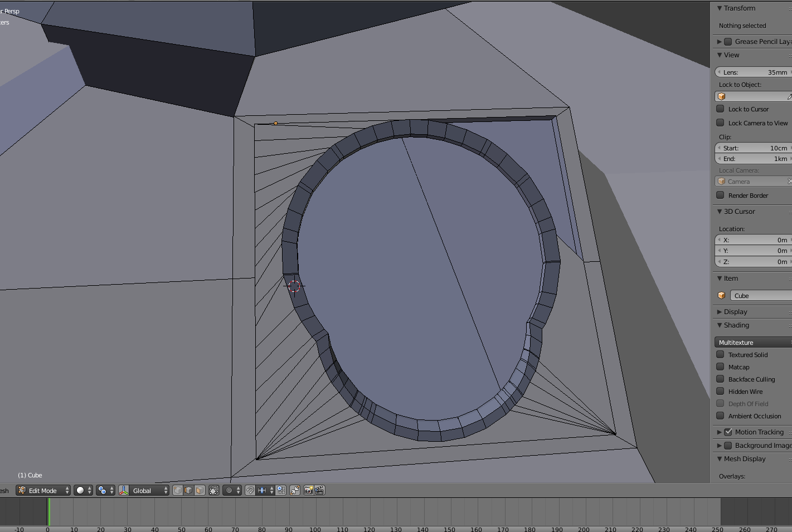This screenshot has height=532, width=792.
Task: Expand the Background Images panel
Action: click(720, 445)
